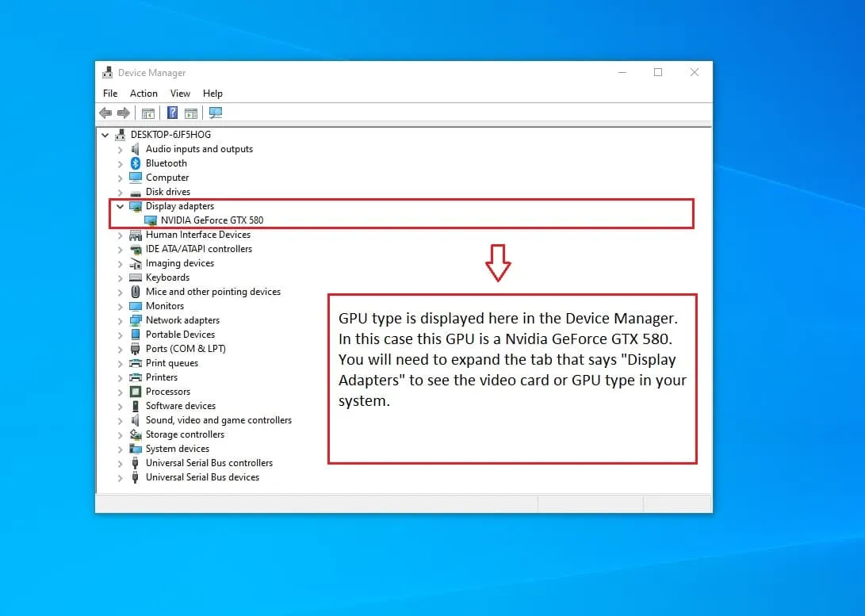Click the action pane toolbar icon
865x616 pixels.
[x=191, y=113]
